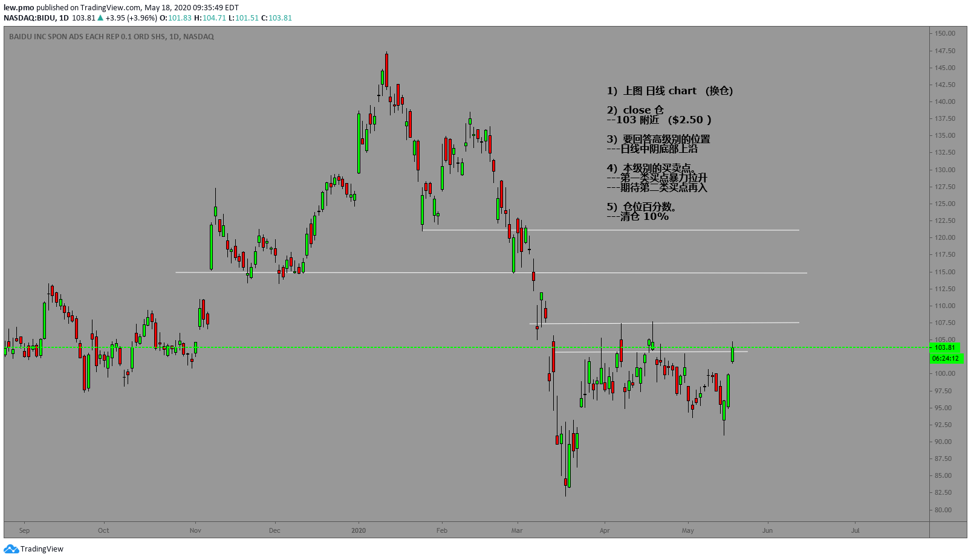Click the NASDAQ:BIDU, 1D ticker label
The height and width of the screenshot is (560, 971).
coord(36,18)
